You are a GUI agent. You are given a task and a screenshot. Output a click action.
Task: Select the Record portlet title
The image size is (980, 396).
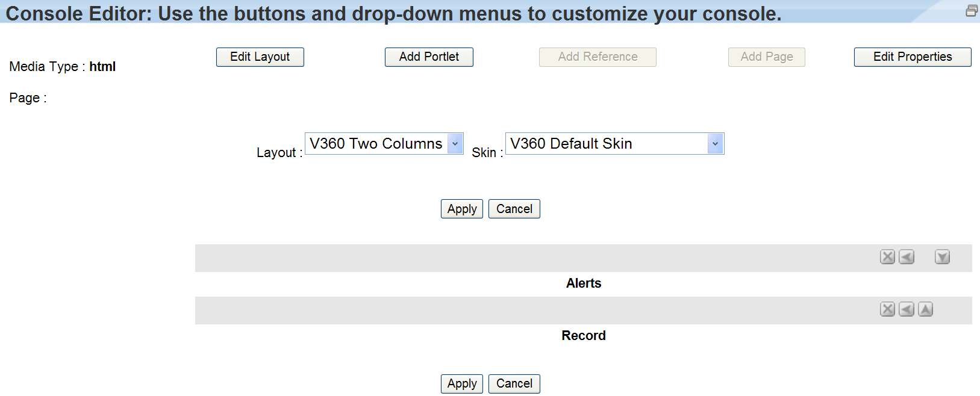(583, 336)
